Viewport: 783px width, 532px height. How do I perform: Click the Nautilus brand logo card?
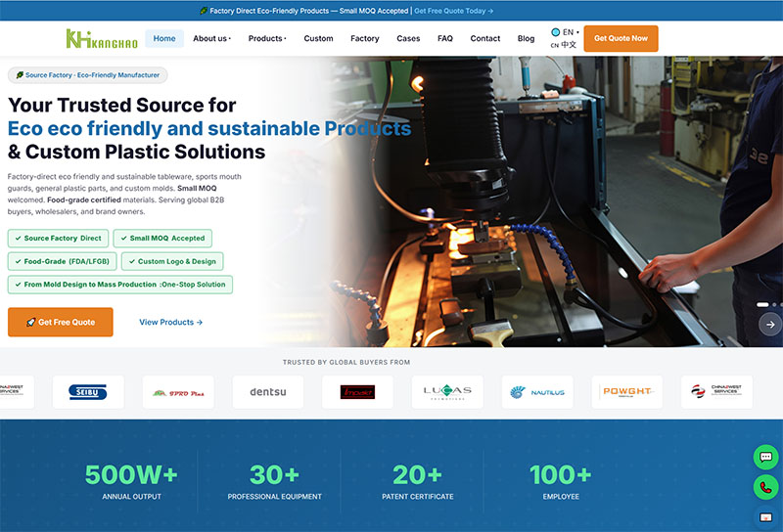(x=537, y=392)
